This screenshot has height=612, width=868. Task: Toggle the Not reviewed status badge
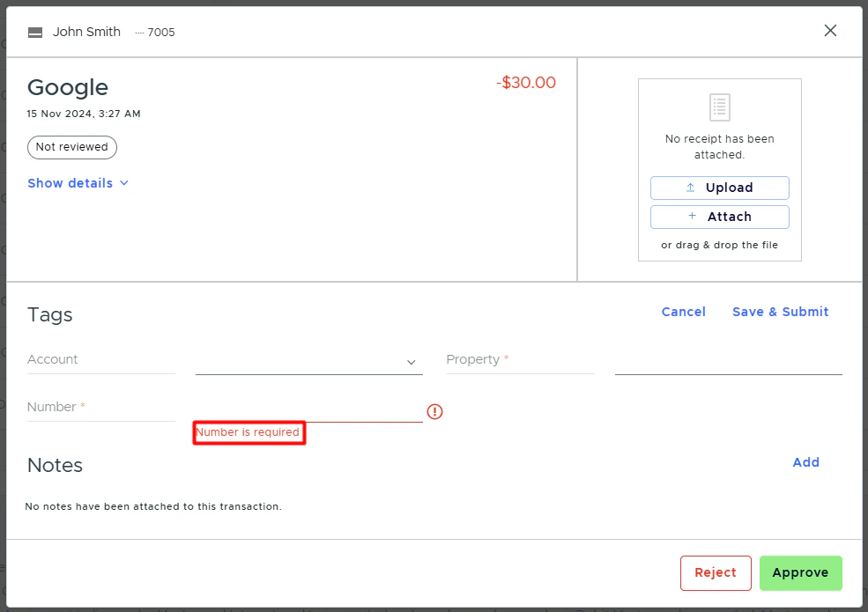(x=71, y=147)
